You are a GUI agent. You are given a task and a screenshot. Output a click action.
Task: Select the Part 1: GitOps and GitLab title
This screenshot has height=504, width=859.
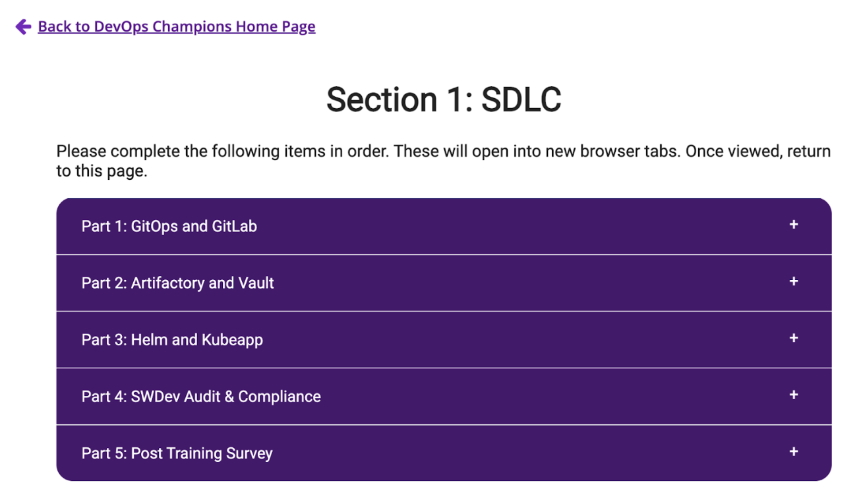pos(169,226)
